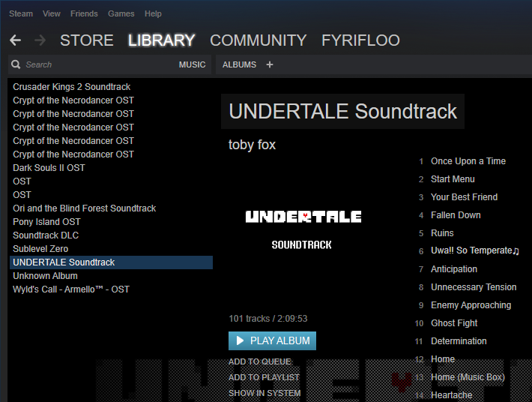The width and height of the screenshot is (532, 402).
Task: Play track 13 Home (Music Box)
Action: coord(468,376)
